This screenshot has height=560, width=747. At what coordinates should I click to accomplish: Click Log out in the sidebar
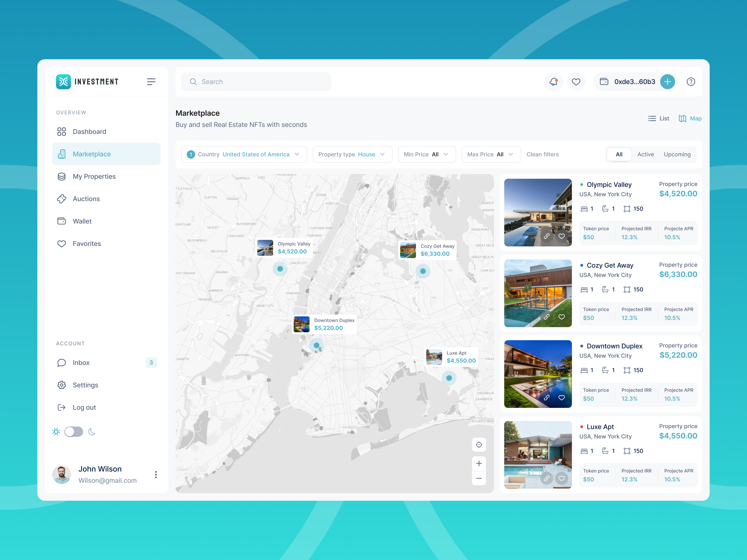click(x=84, y=407)
